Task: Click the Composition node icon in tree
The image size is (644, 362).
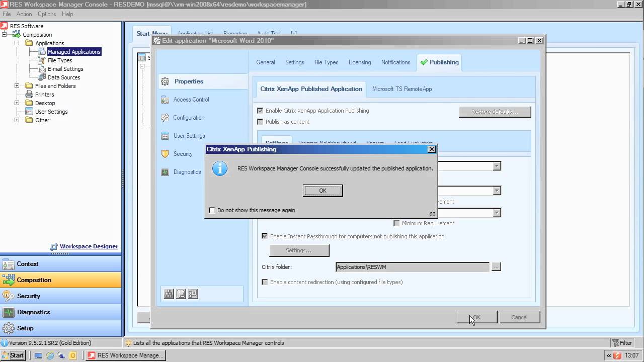Action: click(x=17, y=35)
